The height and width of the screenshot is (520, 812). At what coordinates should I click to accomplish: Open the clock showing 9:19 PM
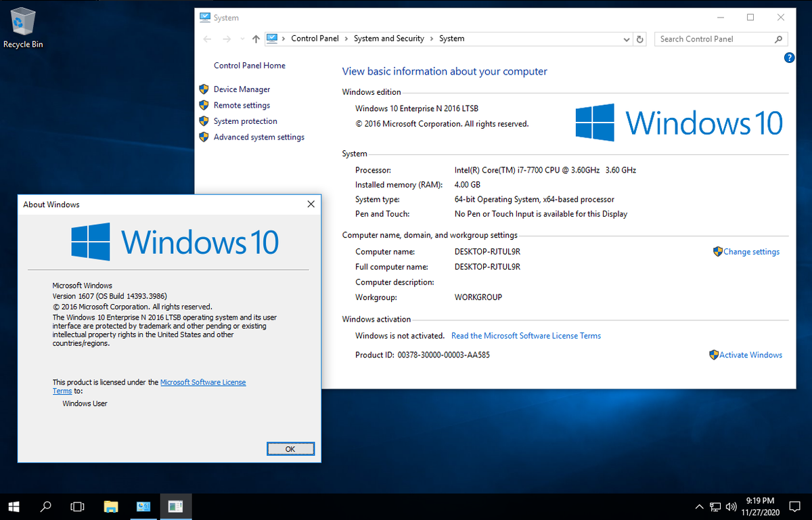click(759, 506)
